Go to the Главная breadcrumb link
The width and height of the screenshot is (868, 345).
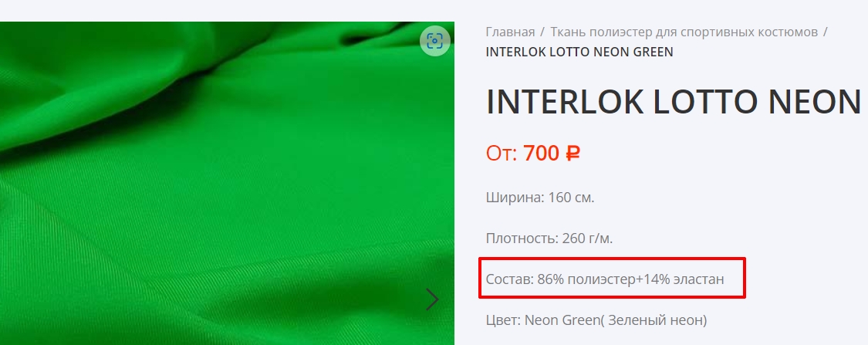[511, 32]
